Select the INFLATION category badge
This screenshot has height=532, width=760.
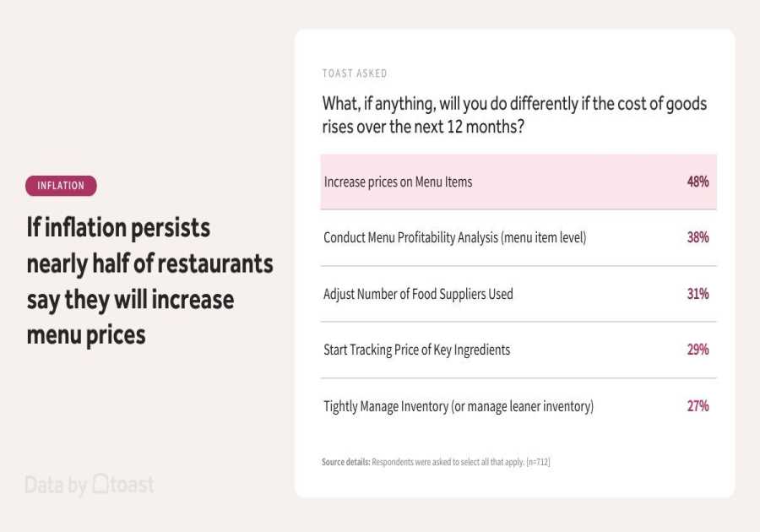(61, 186)
